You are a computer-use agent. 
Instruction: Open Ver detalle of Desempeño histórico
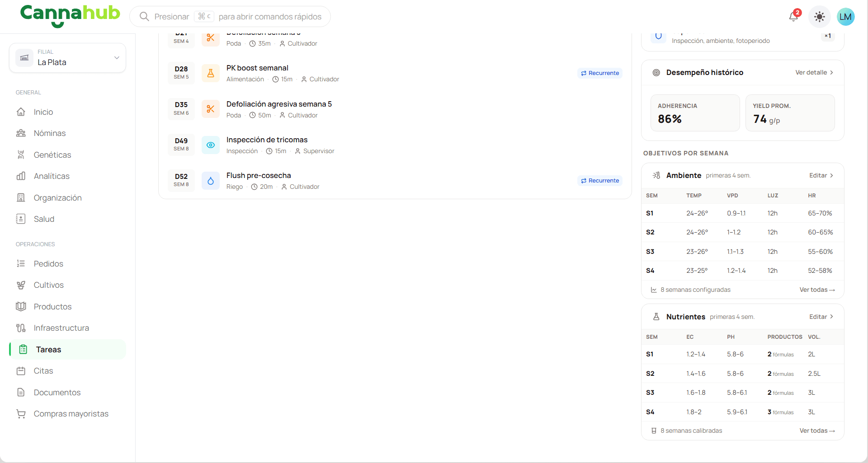(814, 72)
